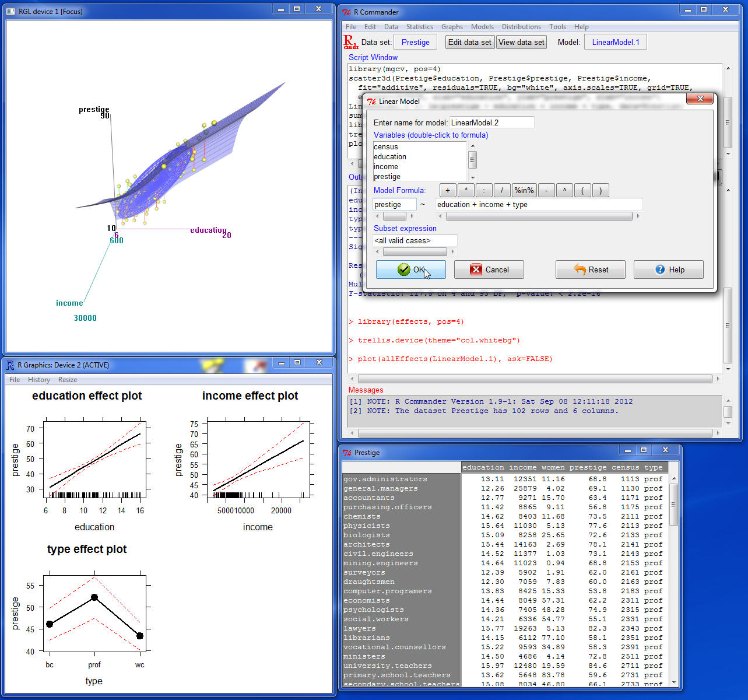Reset the Linear Model dialog
This screenshot has height=700, width=748.
click(591, 269)
